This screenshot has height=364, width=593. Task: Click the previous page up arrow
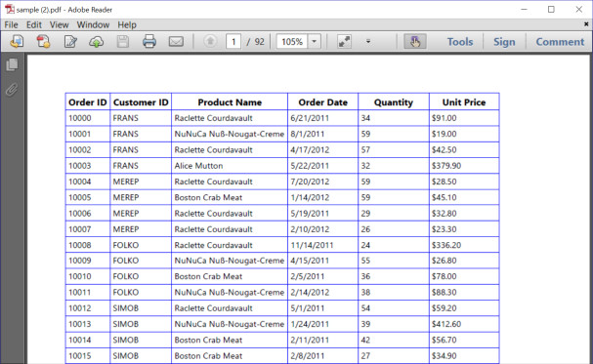pos(210,41)
